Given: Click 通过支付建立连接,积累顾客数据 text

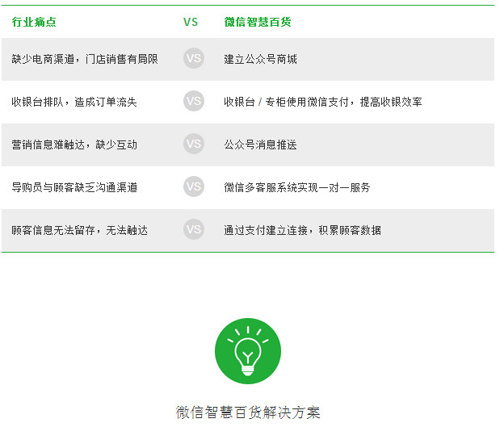Looking at the screenshot, I should (302, 230).
